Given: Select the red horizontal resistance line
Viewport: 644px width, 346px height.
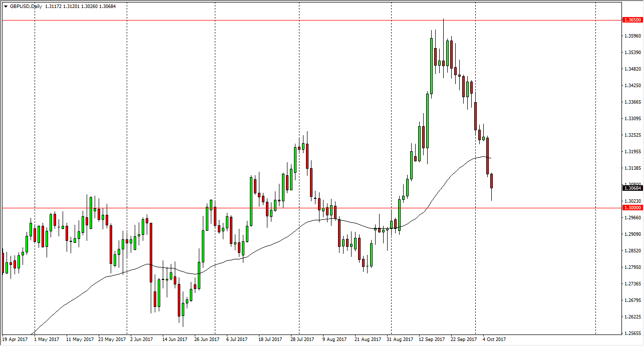Looking at the screenshot, I should coord(300,20).
